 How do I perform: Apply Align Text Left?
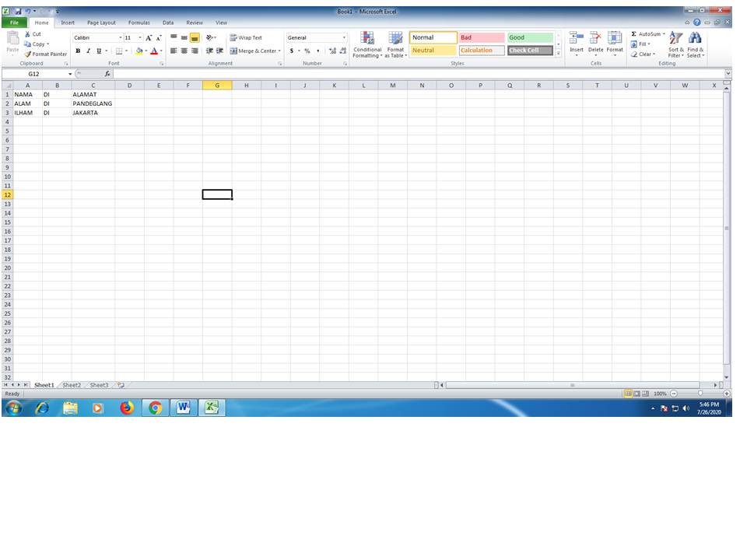tap(174, 51)
